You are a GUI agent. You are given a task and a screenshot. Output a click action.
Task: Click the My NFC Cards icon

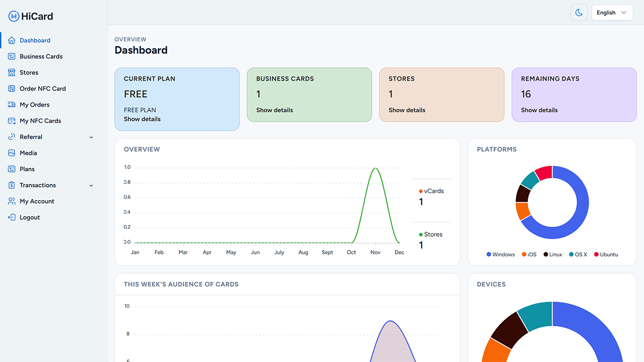(x=12, y=121)
